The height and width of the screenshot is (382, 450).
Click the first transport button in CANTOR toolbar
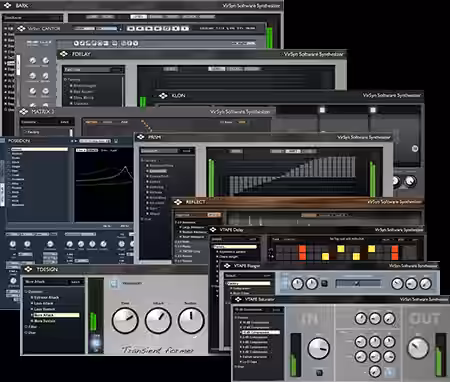pyautogui.click(x=131, y=29)
